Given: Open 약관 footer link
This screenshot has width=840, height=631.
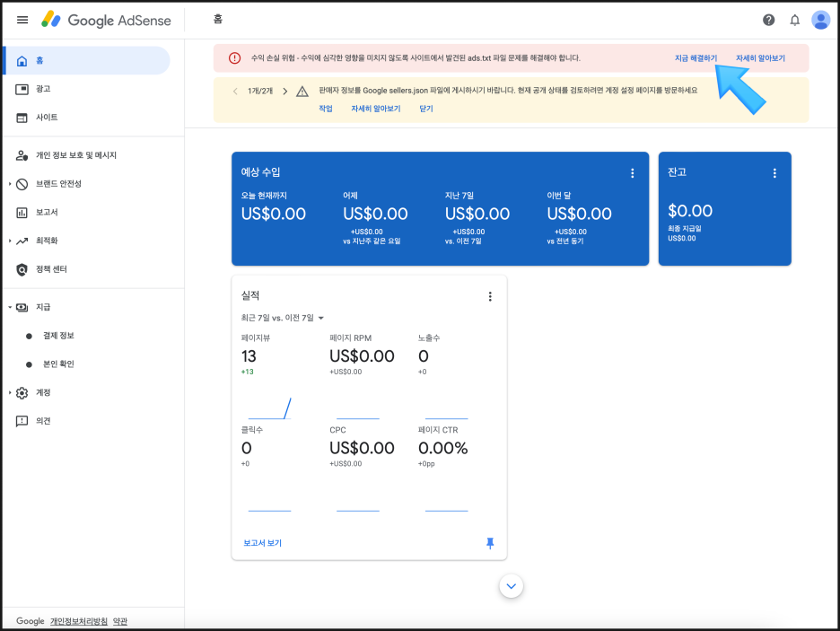Looking at the screenshot, I should 120,621.
